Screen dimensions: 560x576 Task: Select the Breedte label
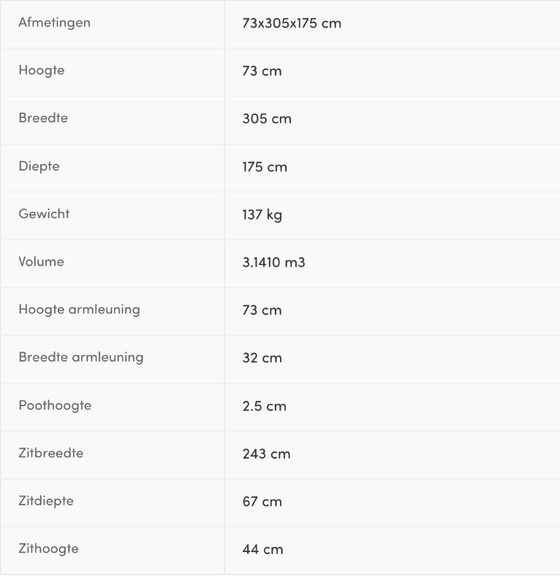point(43,118)
